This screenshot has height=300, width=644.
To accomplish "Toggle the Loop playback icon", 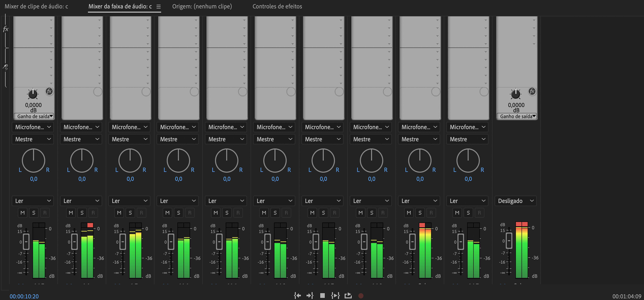I will (x=348, y=296).
